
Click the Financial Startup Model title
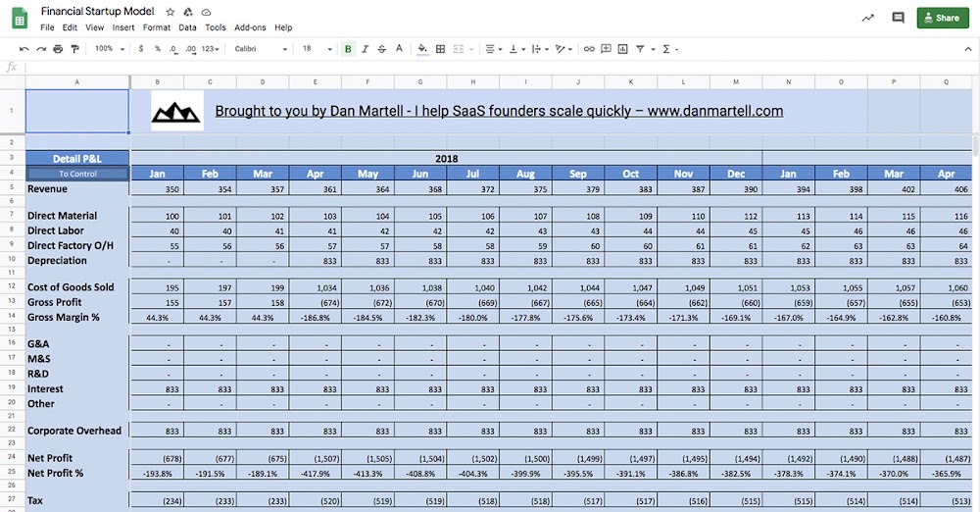[97, 11]
